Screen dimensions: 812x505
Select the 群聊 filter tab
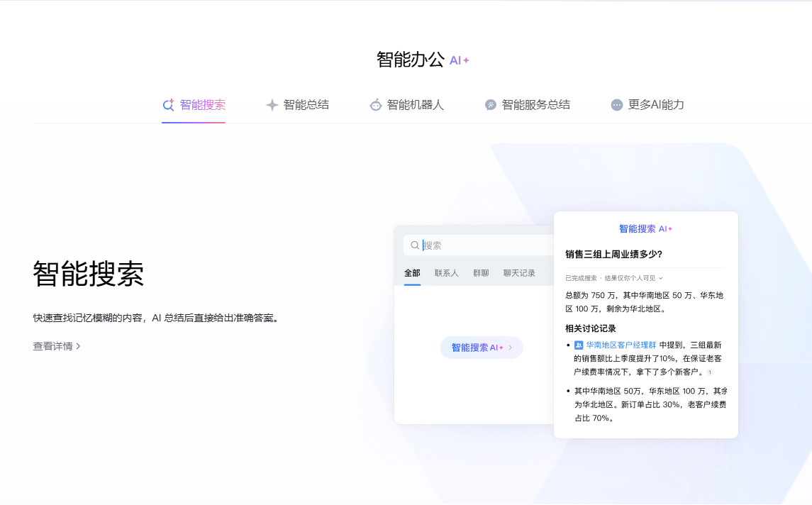click(x=481, y=273)
